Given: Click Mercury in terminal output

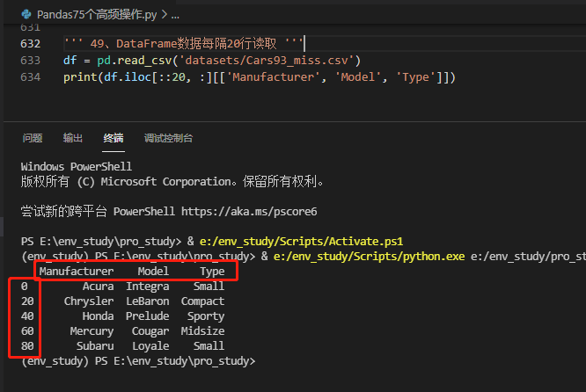Looking at the screenshot, I should pyautogui.click(x=92, y=331).
